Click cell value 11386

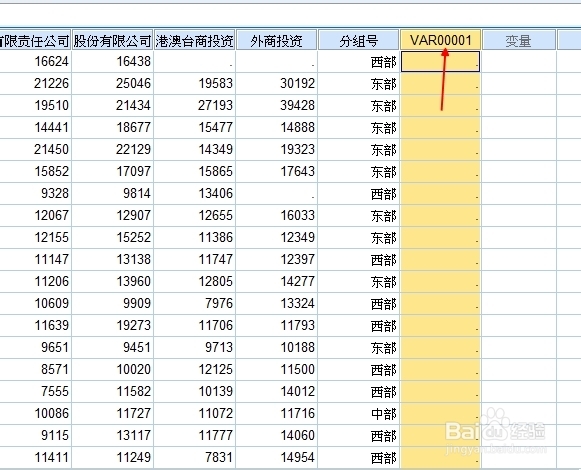point(216,237)
